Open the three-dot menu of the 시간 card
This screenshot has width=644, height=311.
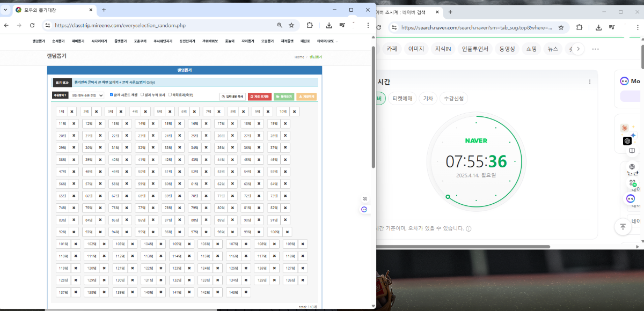click(590, 82)
